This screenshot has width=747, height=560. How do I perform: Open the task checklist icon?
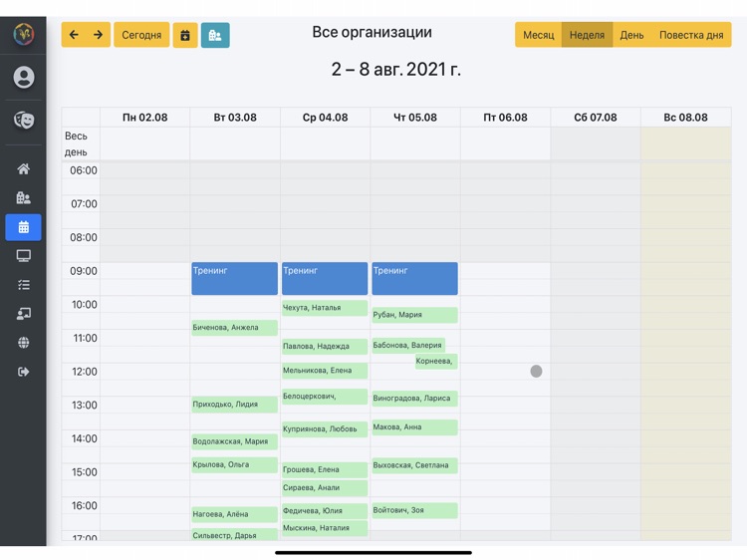point(23,285)
